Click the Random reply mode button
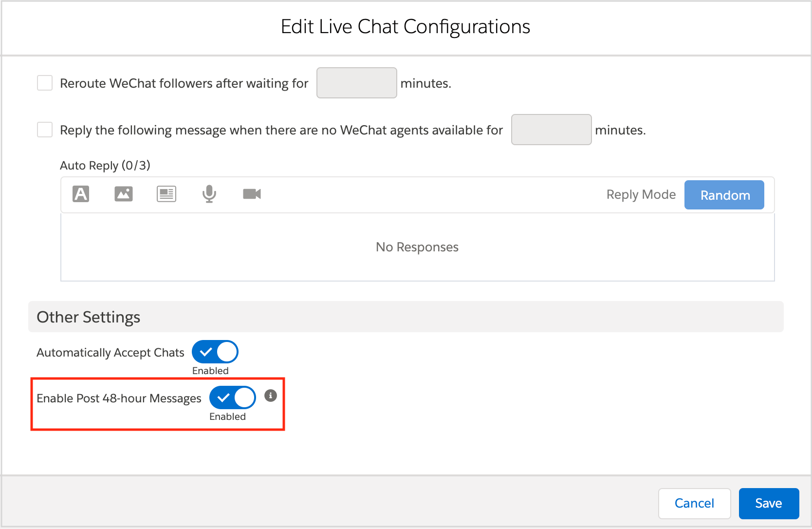The height and width of the screenshot is (529, 812). click(724, 195)
